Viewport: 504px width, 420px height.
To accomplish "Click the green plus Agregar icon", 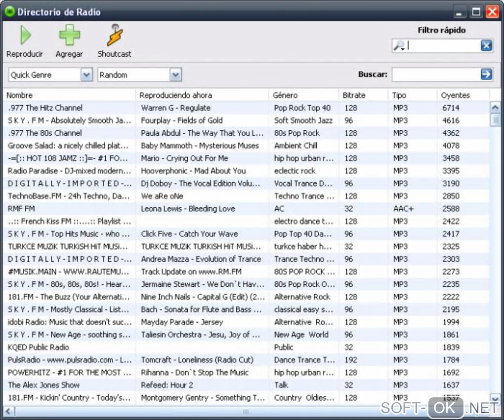I will coord(69,36).
